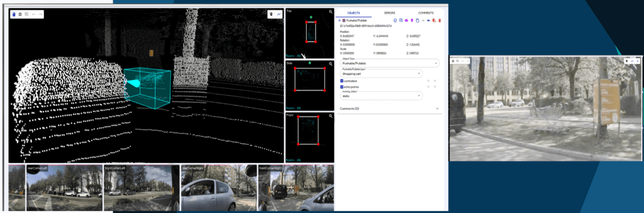This screenshot has height=213, width=644.
Task: Go back using arrow beside Pushable/Pullable
Action: tap(340, 20)
